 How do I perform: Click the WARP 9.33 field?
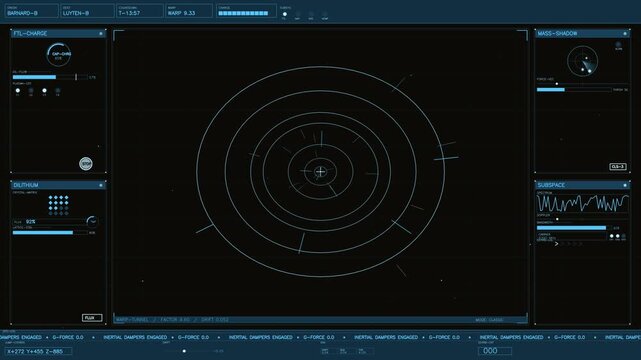coord(189,11)
